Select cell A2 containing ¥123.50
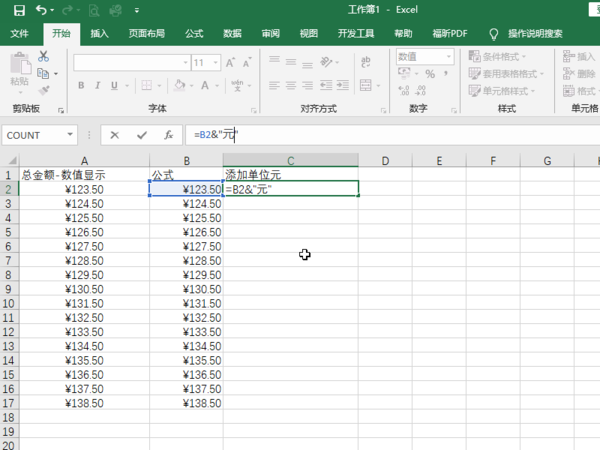Viewport: 600px width, 450px height. coord(84,188)
